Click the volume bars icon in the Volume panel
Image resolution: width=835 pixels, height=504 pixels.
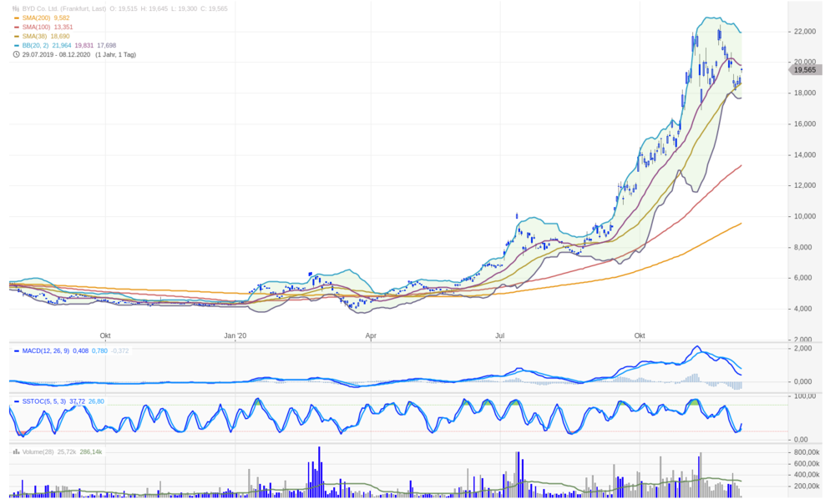[x=16, y=451]
